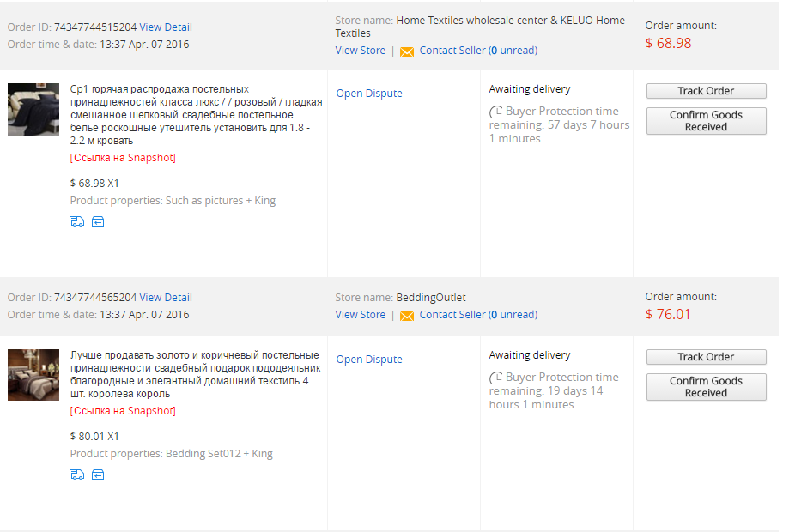Image resolution: width=789 pixels, height=532 pixels.
Task: Click envelope icon for KELUO Home Textiles seller
Action: [x=407, y=51]
